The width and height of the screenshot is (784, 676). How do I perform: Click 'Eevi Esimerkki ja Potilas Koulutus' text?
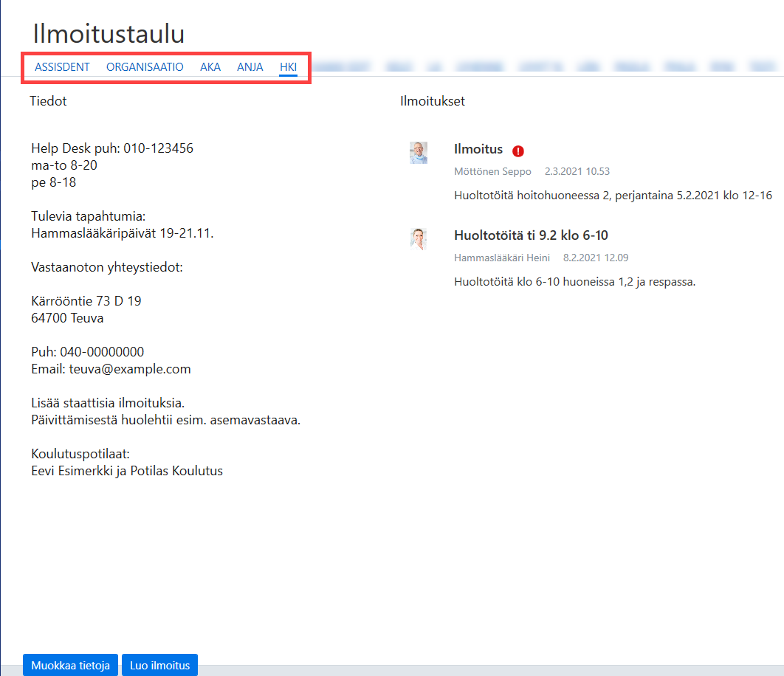point(127,471)
